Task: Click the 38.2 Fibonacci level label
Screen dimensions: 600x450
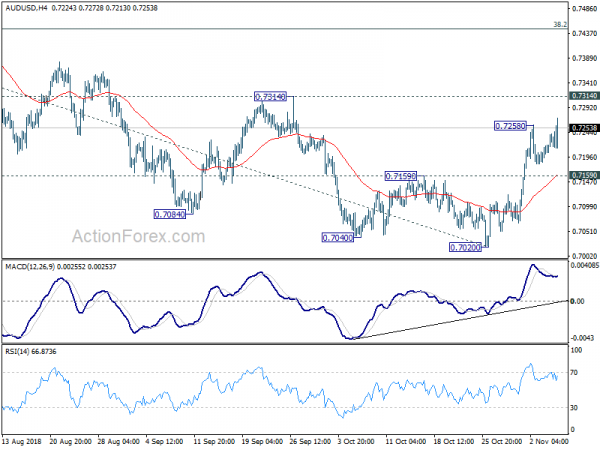Action: point(560,24)
